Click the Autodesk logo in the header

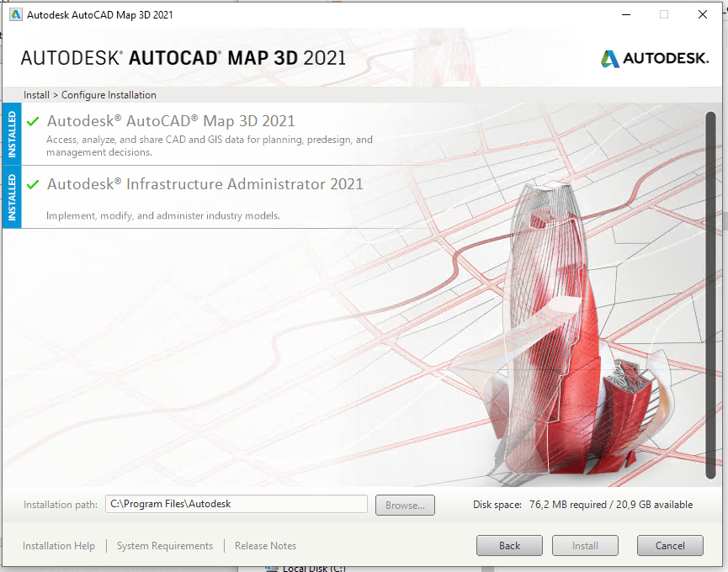coord(655,58)
